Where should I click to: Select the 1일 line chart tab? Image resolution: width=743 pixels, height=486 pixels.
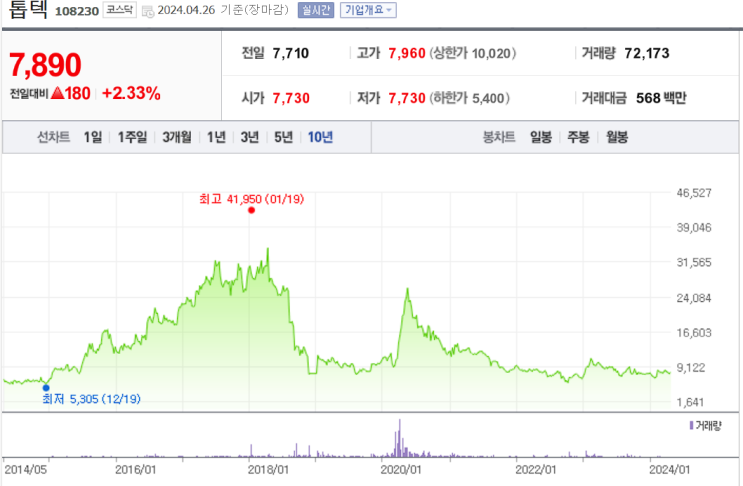pos(93,137)
